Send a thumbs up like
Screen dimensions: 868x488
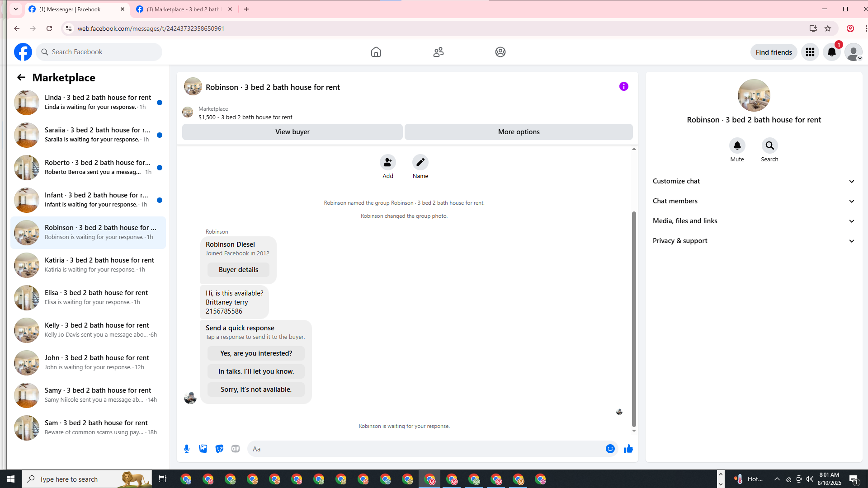[628, 449]
